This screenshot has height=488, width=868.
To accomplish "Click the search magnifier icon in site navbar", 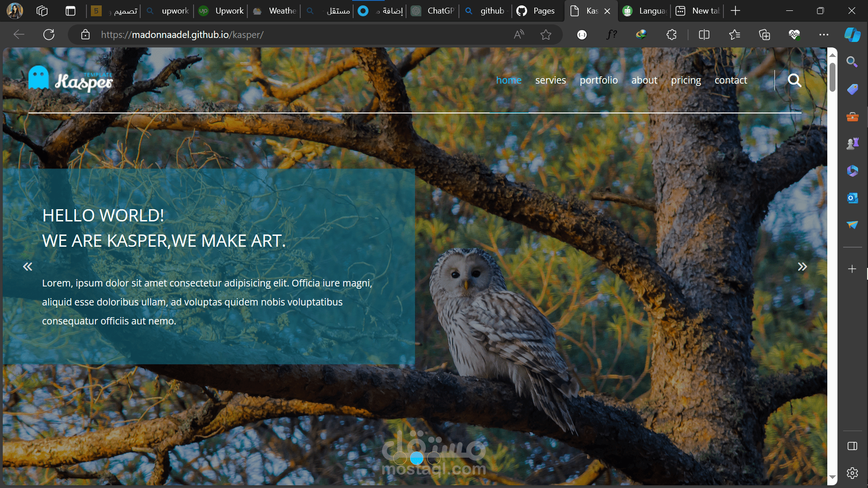I will point(794,80).
